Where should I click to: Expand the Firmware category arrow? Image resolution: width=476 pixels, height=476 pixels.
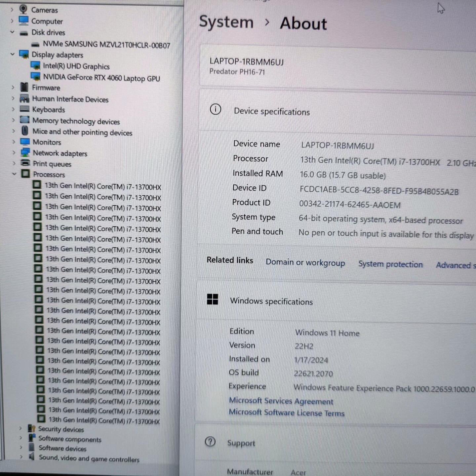click(x=13, y=88)
